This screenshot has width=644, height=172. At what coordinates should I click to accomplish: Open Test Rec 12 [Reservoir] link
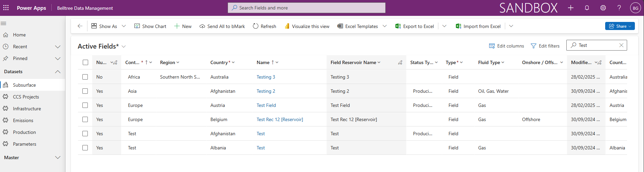(x=280, y=119)
